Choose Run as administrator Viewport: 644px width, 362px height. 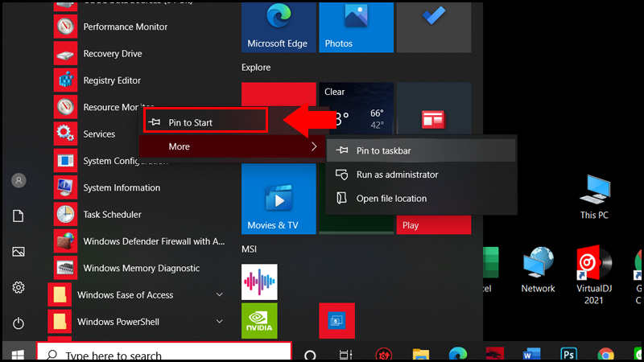421,175
